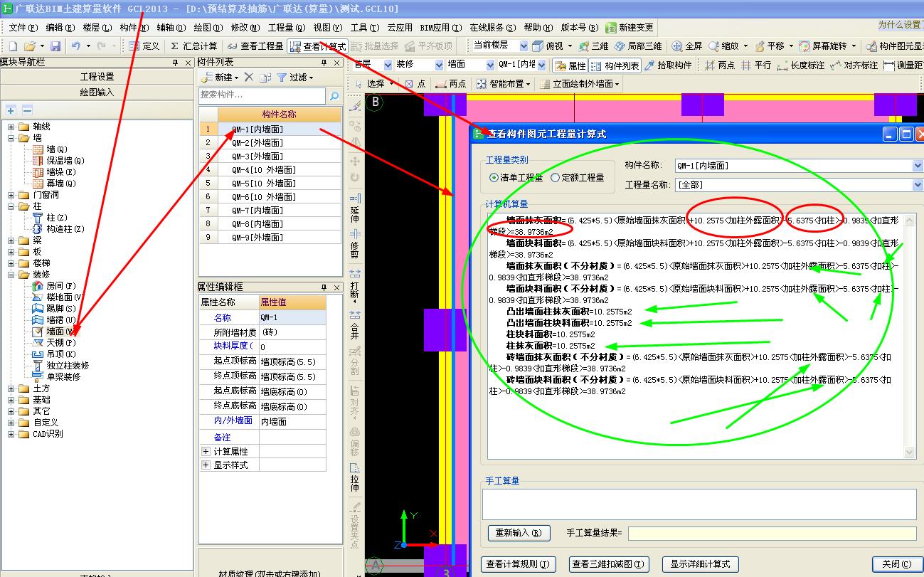Select the 平移 pan tool

coord(774,46)
